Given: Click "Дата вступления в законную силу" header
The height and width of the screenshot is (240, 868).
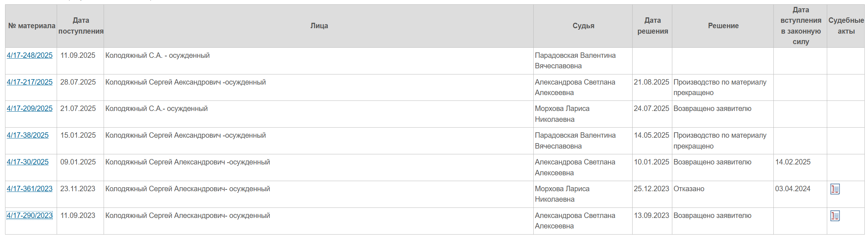Looking at the screenshot, I should coord(800,26).
